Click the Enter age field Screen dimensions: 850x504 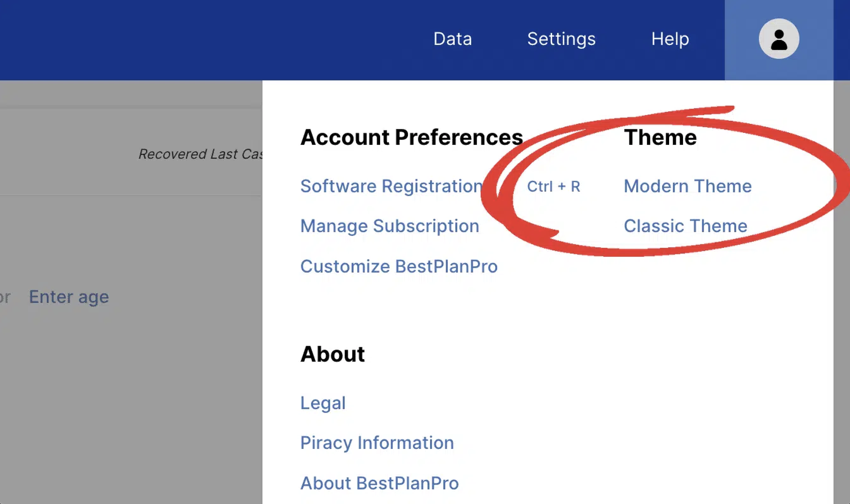(69, 297)
